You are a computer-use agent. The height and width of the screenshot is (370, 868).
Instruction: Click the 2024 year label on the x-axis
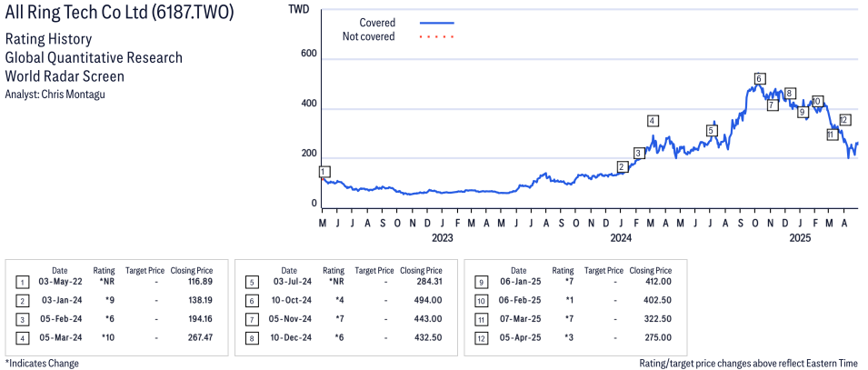tap(621, 239)
